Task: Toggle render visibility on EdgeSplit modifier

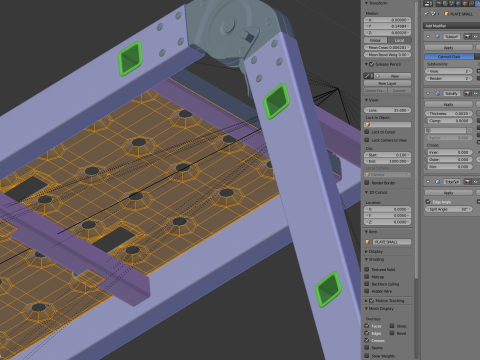Action: tap(468, 182)
